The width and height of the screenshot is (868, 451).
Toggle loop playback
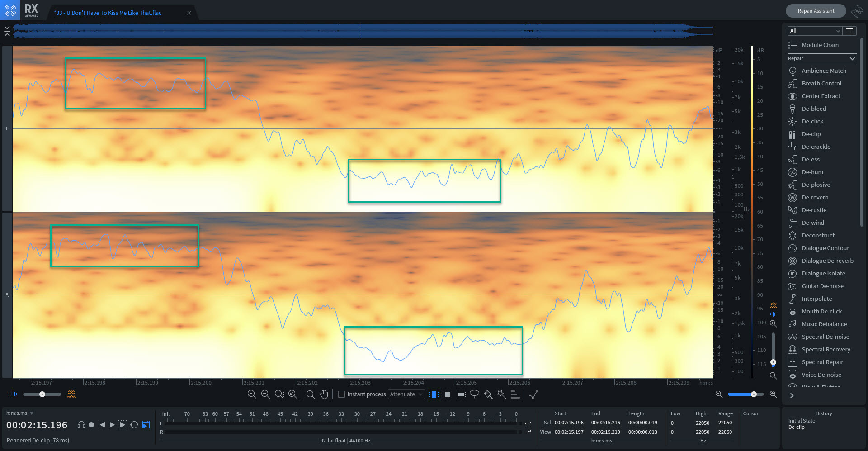click(134, 425)
